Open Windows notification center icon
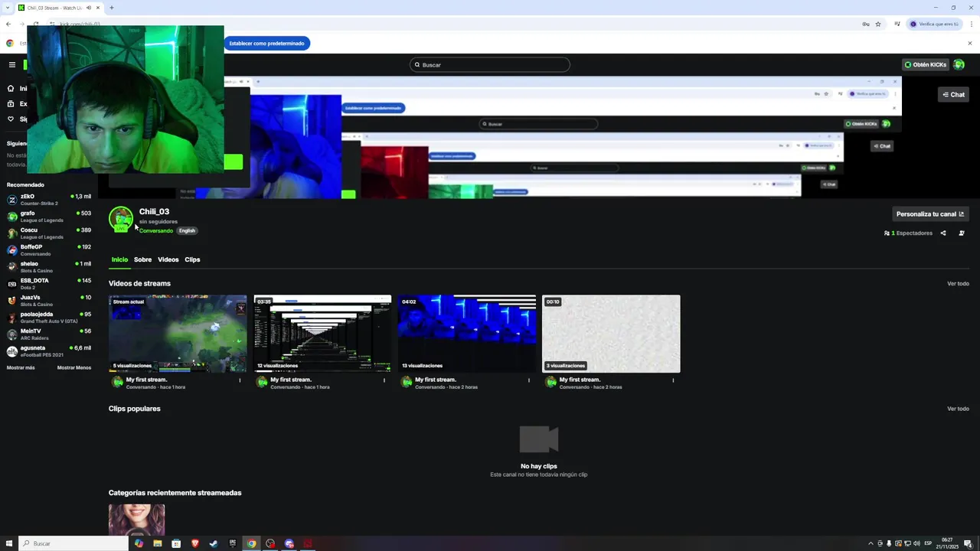 coord(968,543)
